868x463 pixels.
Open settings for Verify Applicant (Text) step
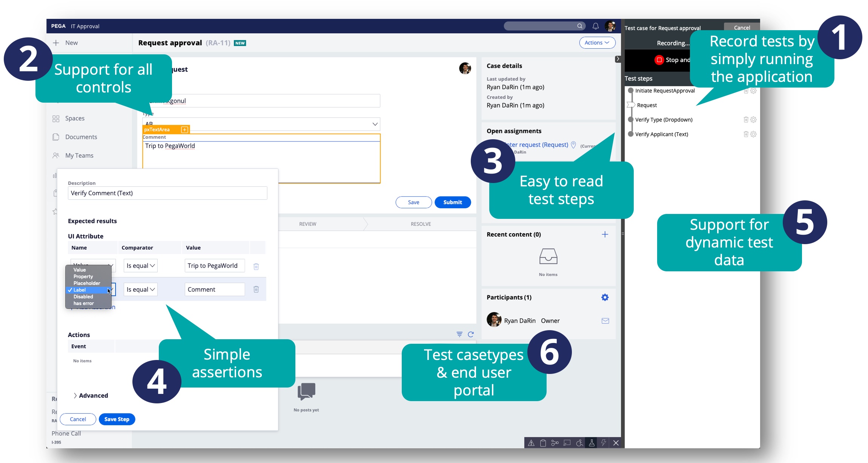tap(753, 134)
